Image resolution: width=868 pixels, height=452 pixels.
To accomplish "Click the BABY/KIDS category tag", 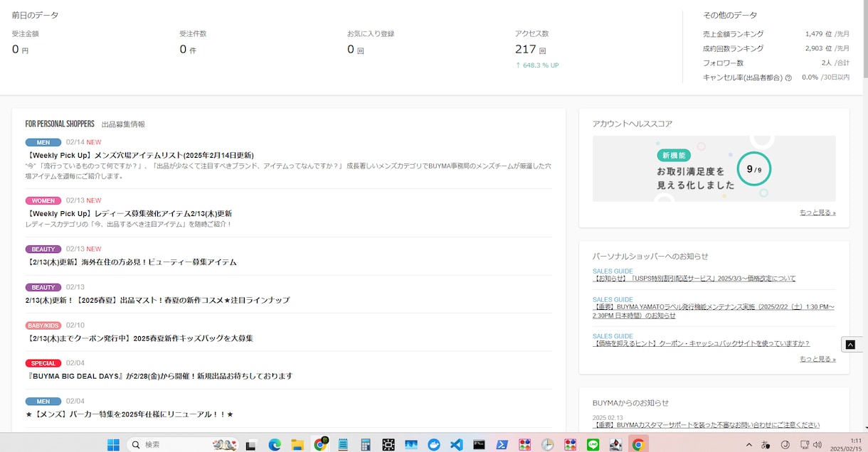I will [43, 325].
